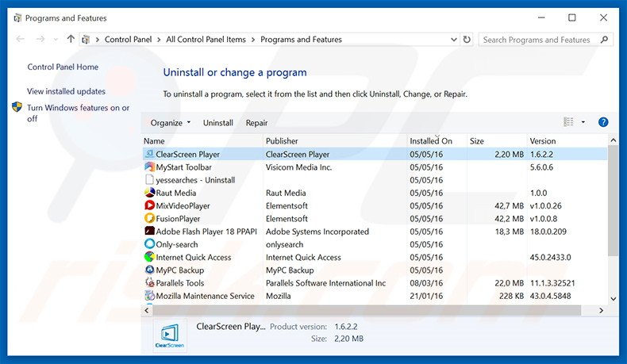627x364 pixels.
Task: Click the horizontal scrollbar thumb
Action: click(367, 310)
